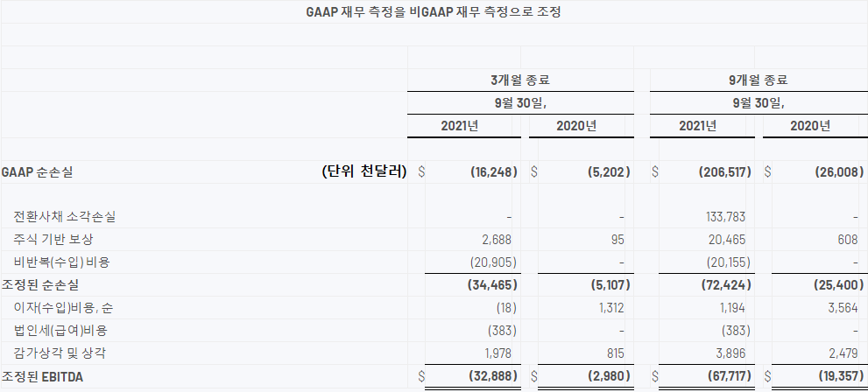Screen dimensions: 868x392
Task: Select the 1,312 interest cell
Action: (x=611, y=308)
